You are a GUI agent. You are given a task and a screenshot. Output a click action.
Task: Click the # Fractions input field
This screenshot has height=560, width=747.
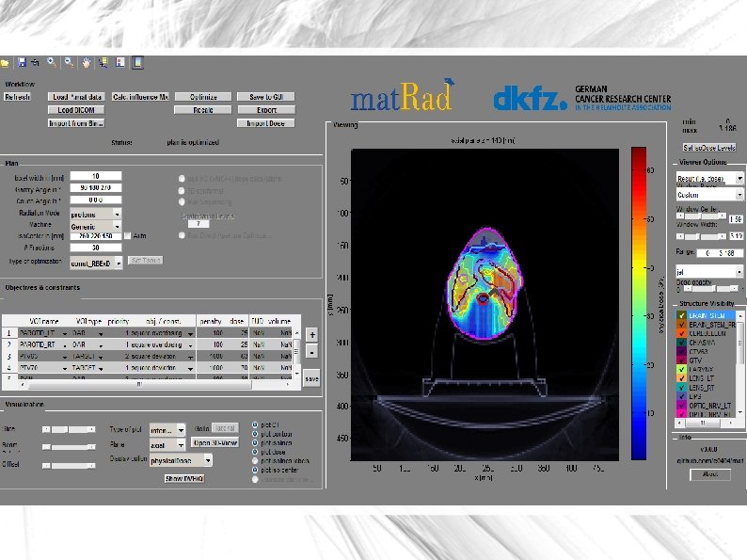point(96,248)
